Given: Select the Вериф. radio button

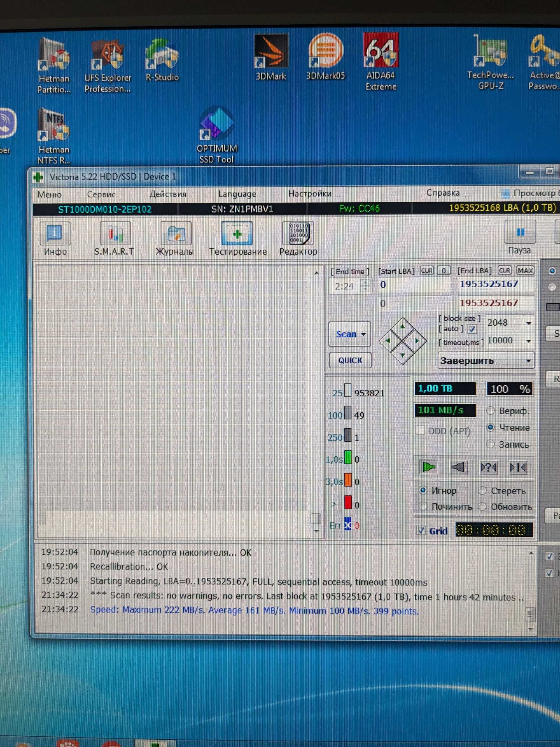Looking at the screenshot, I should 490,411.
